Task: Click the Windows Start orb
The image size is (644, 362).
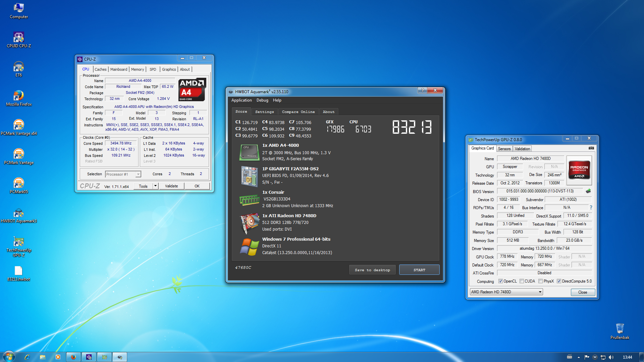Action: pos(9,357)
